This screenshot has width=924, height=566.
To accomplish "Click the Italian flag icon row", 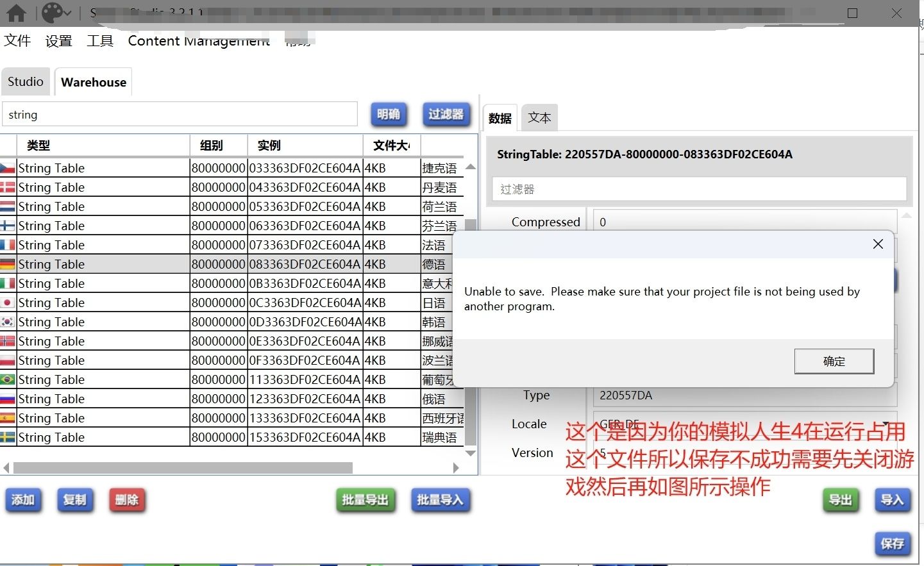I will coord(8,283).
